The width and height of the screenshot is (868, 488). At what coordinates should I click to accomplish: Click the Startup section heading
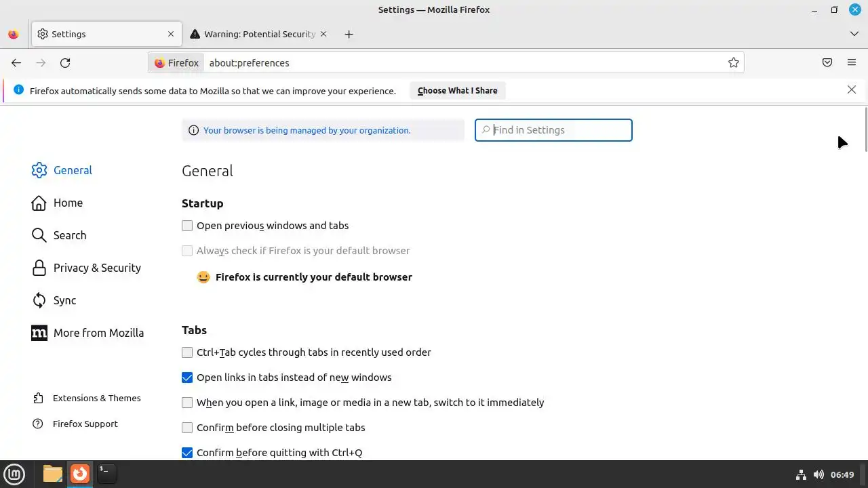[202, 203]
